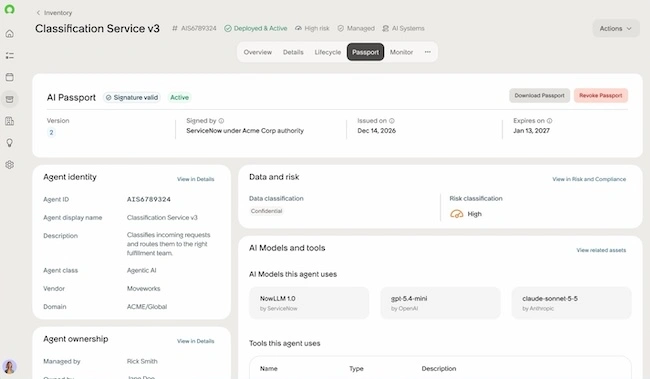
Task: Click the green ServiceNow logo icon
Action: tap(10, 9)
